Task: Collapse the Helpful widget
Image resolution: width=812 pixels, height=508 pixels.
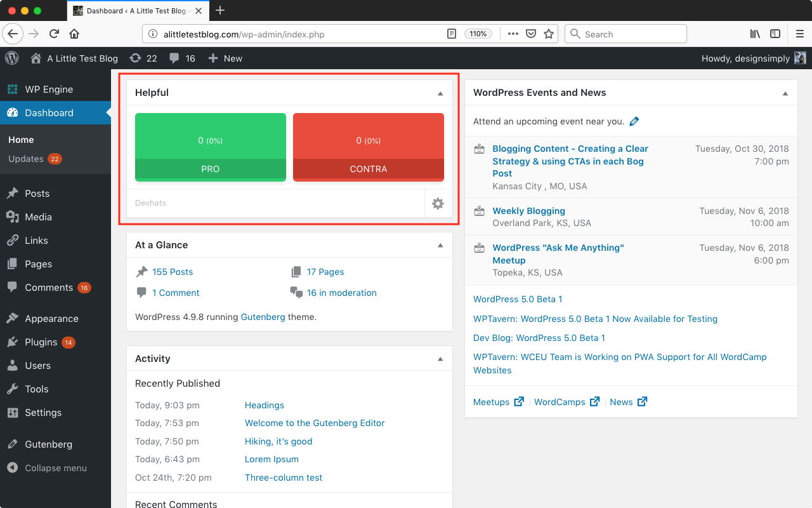Action: coord(440,93)
